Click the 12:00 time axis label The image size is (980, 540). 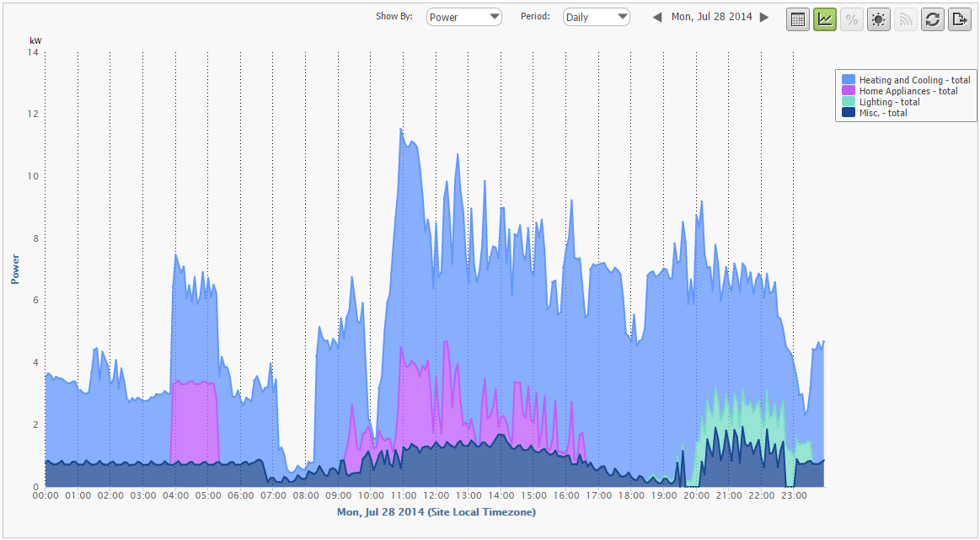coord(436,497)
